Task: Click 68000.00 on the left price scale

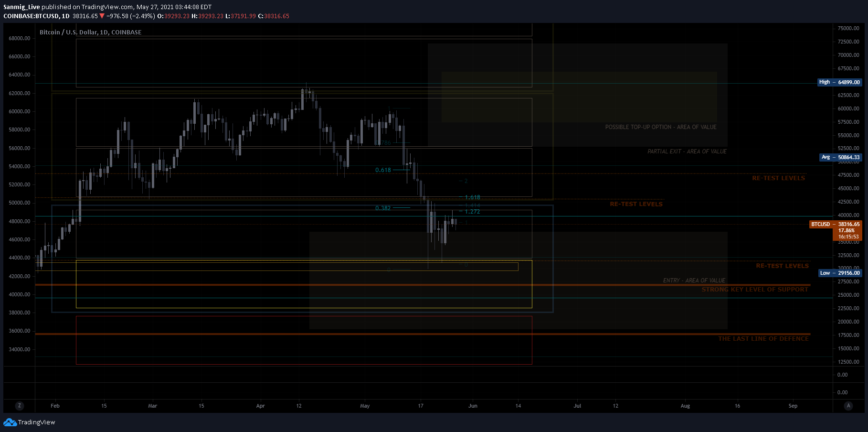Action: pyautogui.click(x=20, y=38)
